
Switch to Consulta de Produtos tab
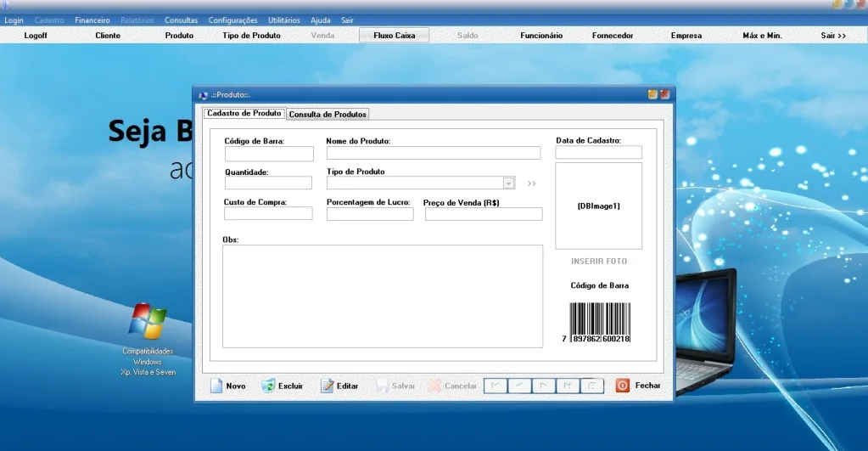coord(328,114)
